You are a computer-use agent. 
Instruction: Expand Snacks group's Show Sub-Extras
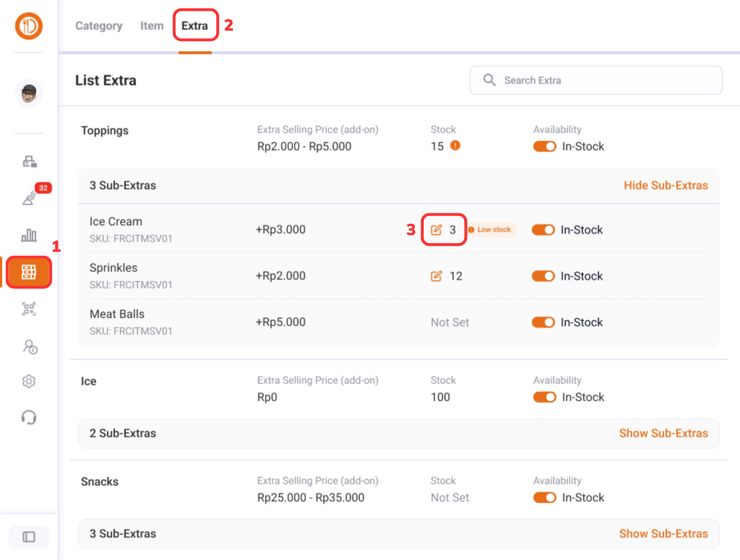click(x=663, y=534)
